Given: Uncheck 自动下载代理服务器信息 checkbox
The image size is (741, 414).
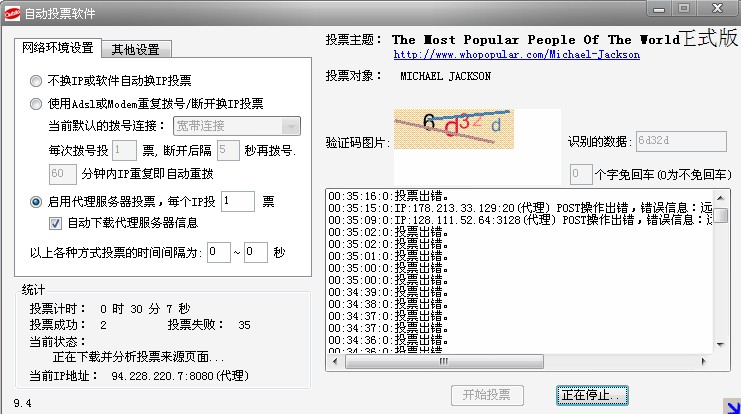Looking at the screenshot, I should 56,223.
